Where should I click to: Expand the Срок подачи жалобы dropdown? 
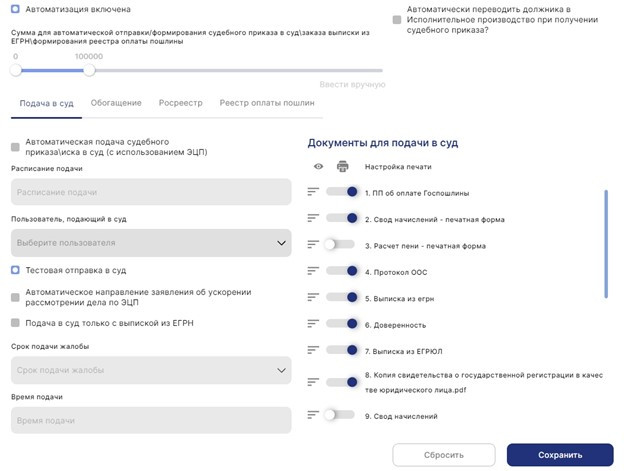[x=150, y=371]
